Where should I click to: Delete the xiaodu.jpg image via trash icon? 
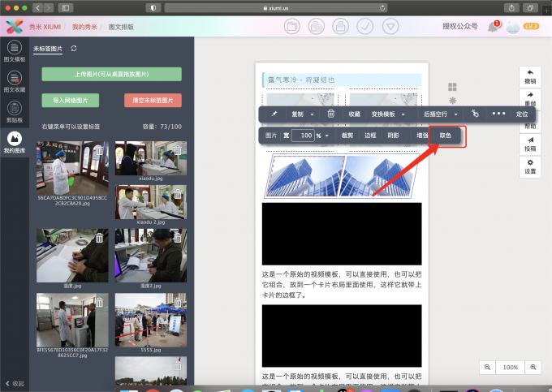[x=176, y=150]
